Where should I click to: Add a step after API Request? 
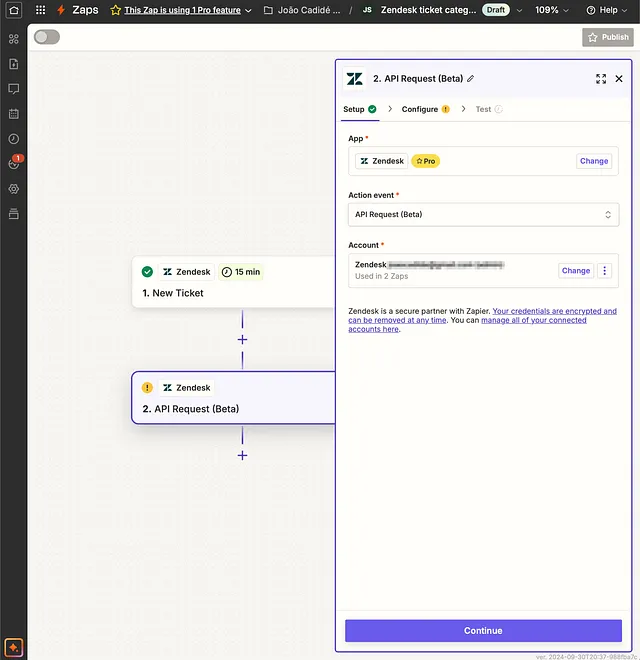point(242,455)
